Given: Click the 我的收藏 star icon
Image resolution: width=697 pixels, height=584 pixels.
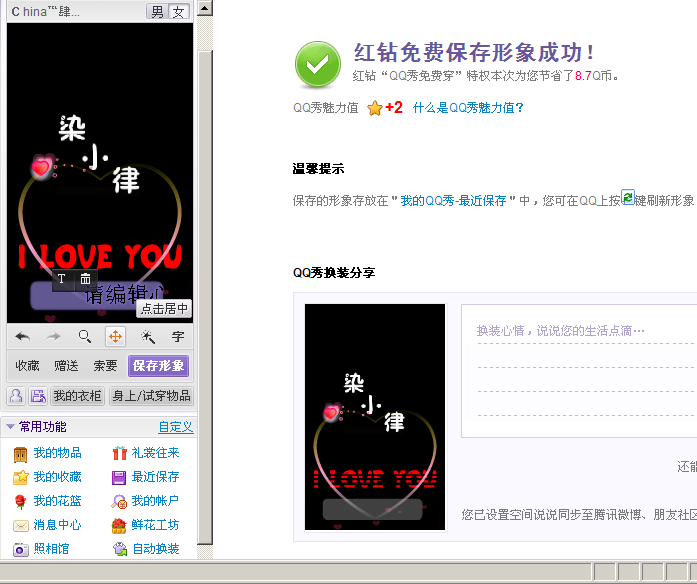Looking at the screenshot, I should coord(20,477).
